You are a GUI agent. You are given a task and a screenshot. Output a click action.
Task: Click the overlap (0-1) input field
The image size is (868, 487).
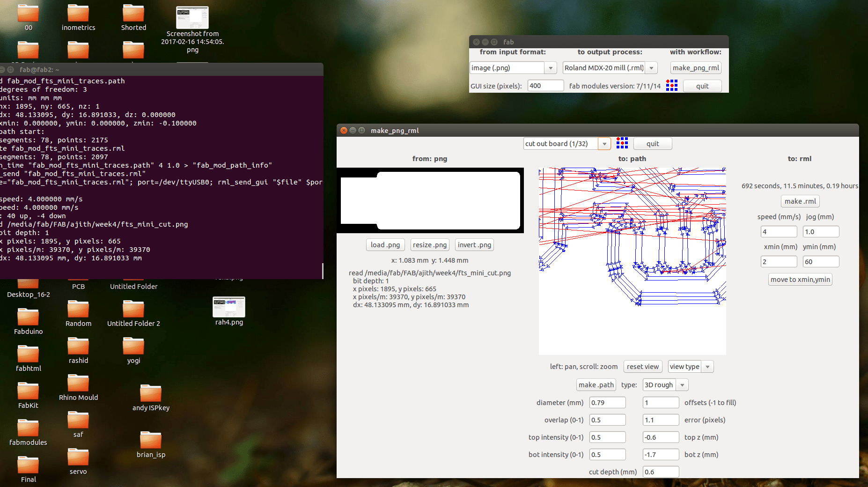click(607, 420)
